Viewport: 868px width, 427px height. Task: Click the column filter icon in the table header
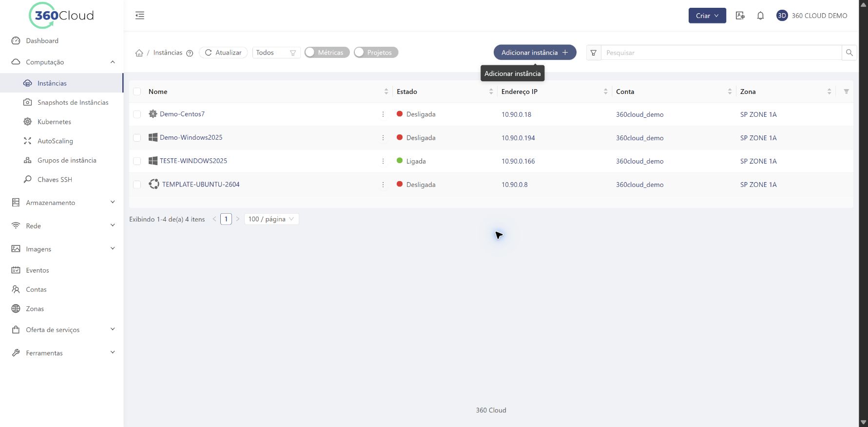(846, 92)
